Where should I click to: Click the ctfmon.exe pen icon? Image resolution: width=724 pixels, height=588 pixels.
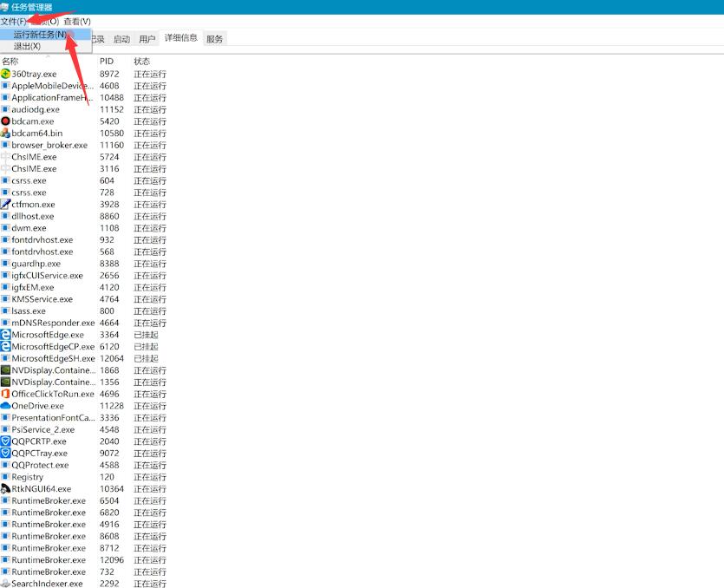(x=5, y=204)
